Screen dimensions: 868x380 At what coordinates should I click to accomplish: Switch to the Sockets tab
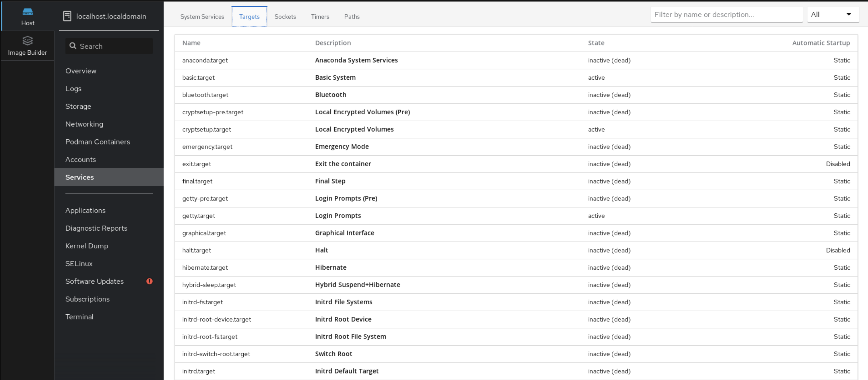[285, 16]
